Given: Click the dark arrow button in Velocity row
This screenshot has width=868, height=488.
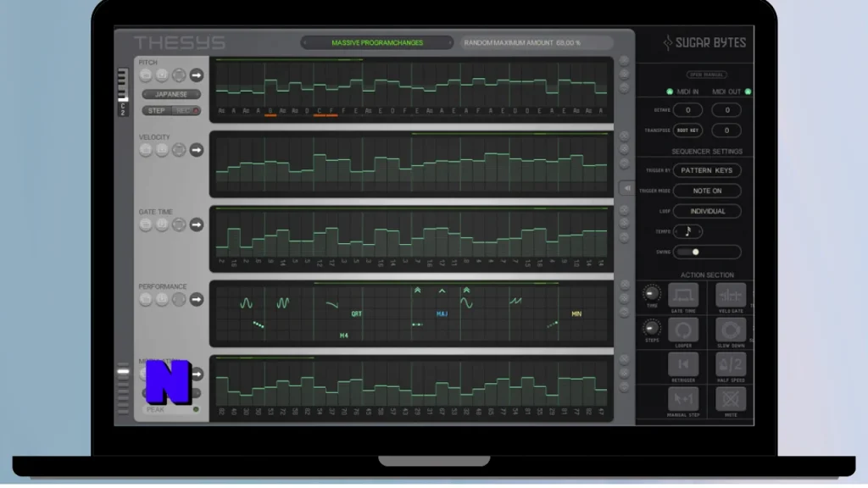Looking at the screenshot, I should pos(197,150).
